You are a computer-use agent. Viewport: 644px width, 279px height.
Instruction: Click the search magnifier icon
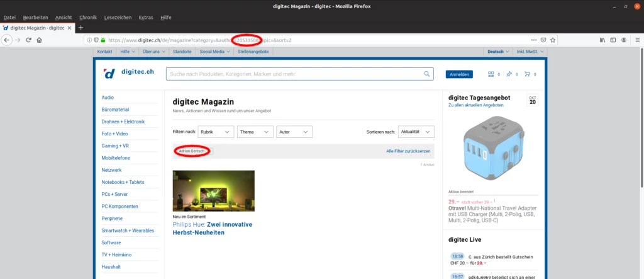[427, 74]
